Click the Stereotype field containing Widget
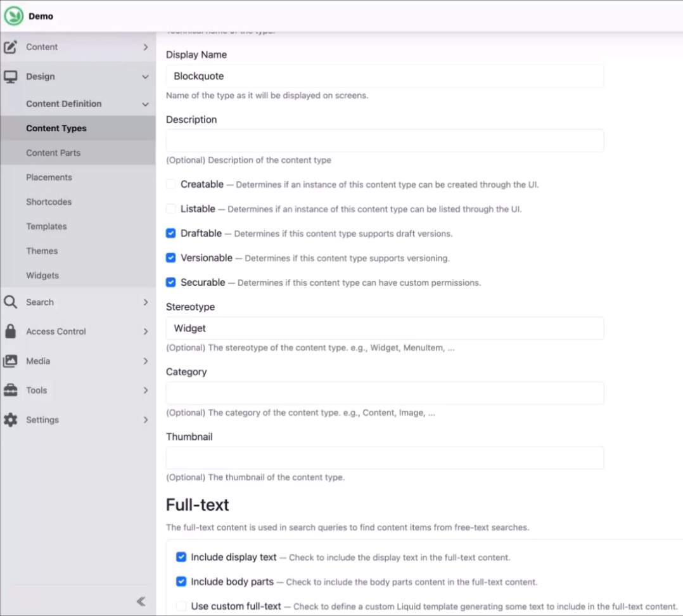 pos(385,328)
